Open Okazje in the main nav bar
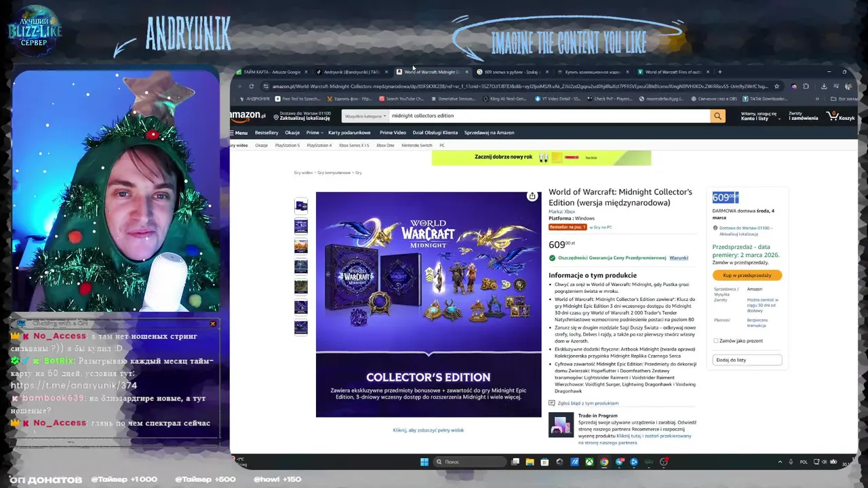868x488 pixels. click(292, 133)
